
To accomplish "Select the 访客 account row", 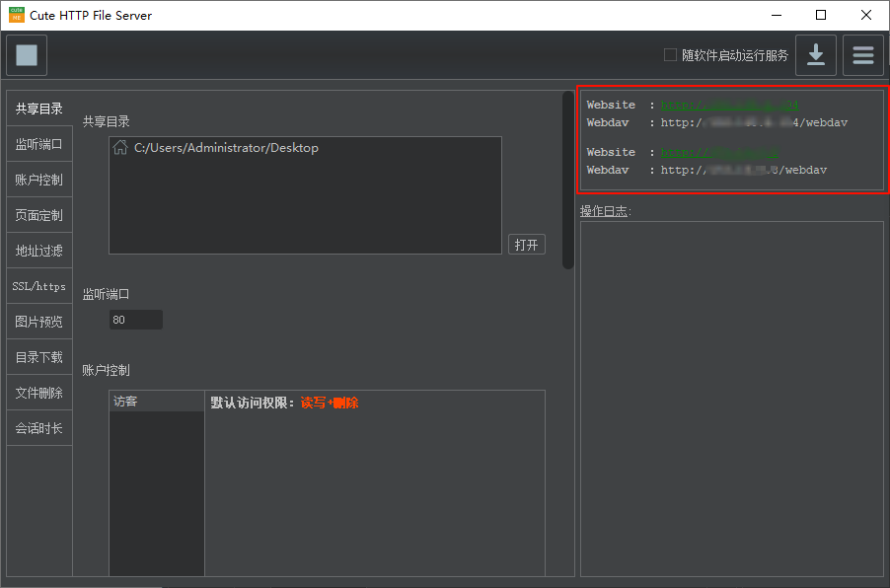I will 157,402.
